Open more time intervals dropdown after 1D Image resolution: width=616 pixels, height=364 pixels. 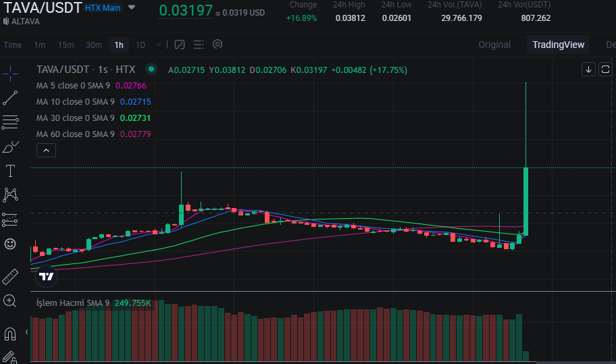pos(159,45)
